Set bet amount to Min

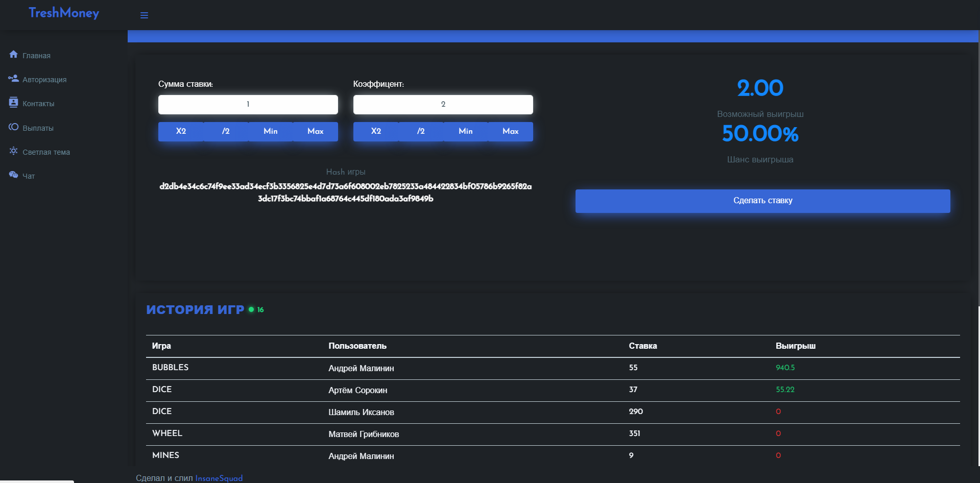pyautogui.click(x=271, y=131)
